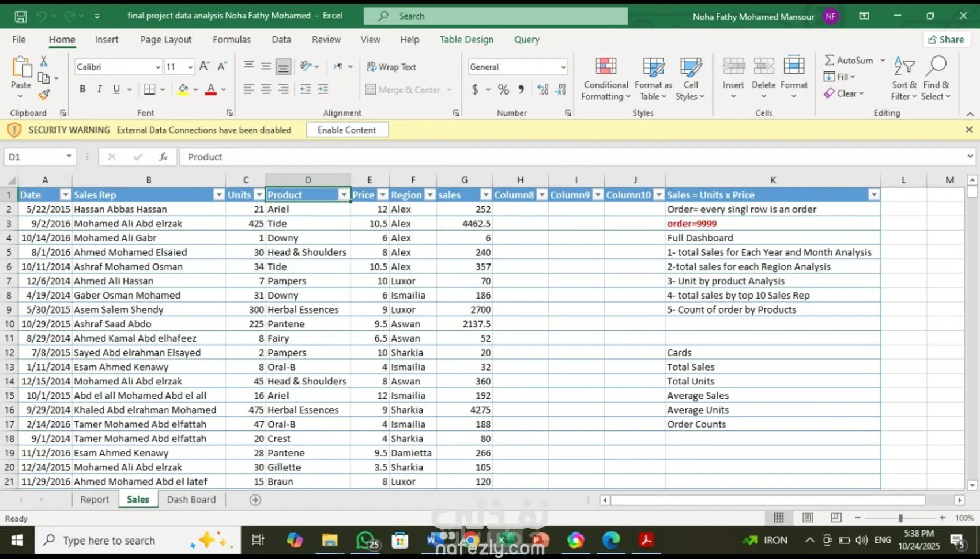This screenshot has width=980, height=559.
Task: Click Increase Decimal icon
Action: click(543, 89)
